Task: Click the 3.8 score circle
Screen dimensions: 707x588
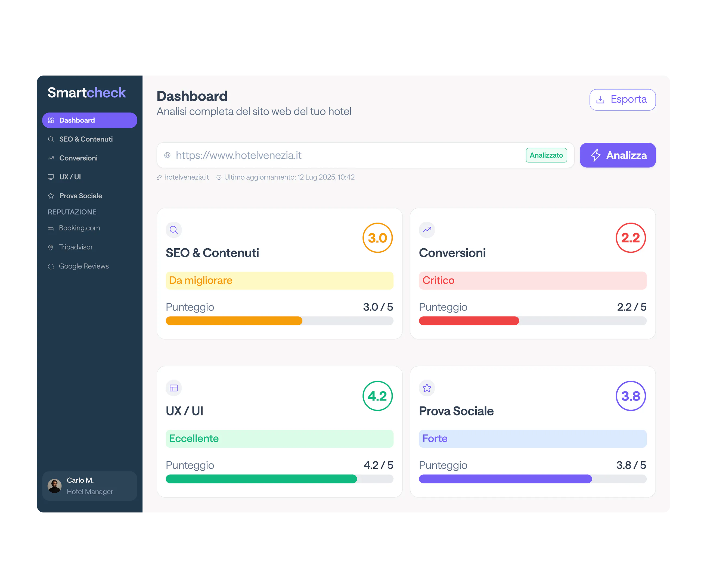Action: (x=631, y=396)
